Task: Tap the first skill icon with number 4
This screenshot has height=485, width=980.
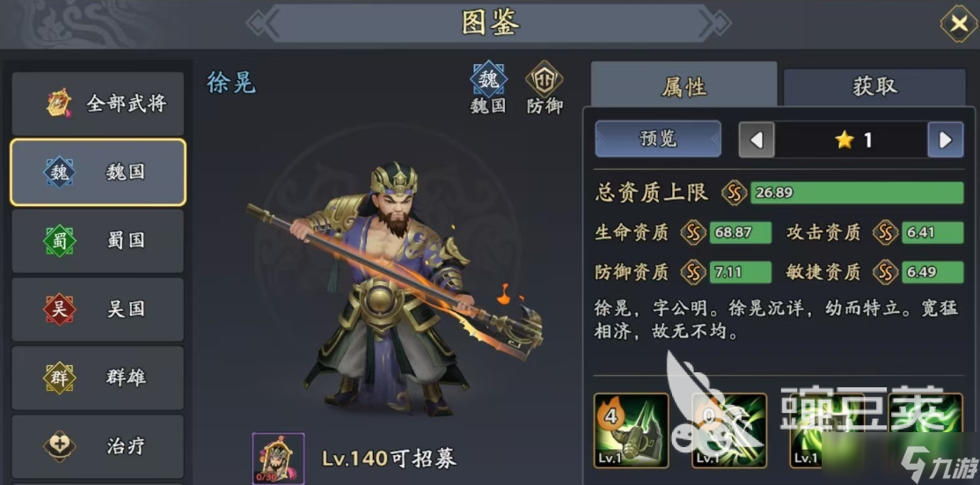Action: (x=631, y=430)
